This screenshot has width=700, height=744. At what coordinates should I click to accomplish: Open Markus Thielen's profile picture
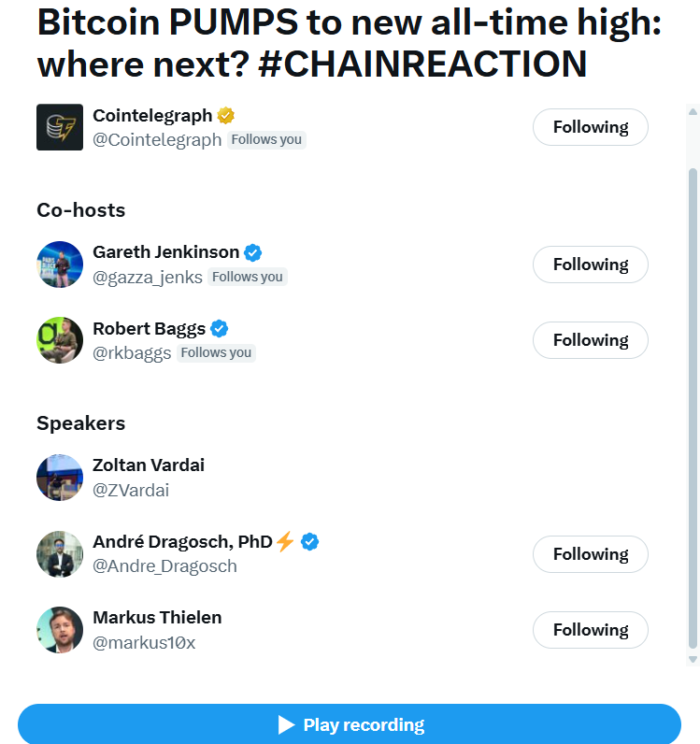(60, 630)
